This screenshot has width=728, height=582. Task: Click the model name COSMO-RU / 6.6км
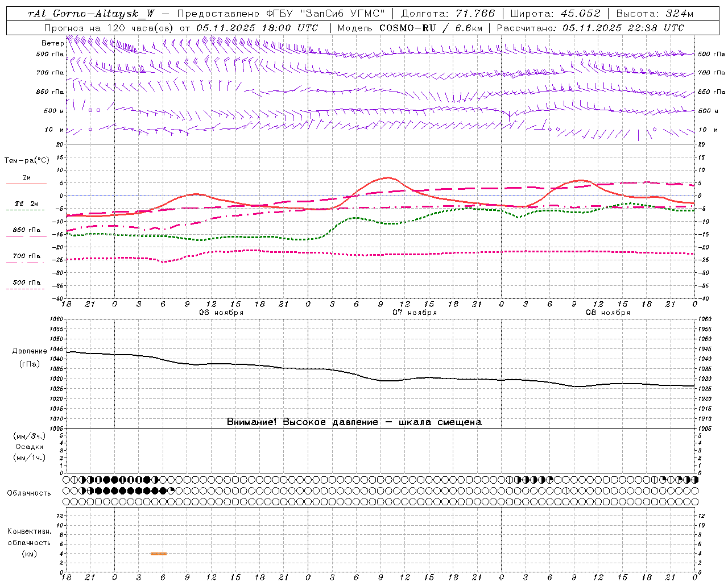point(431,28)
